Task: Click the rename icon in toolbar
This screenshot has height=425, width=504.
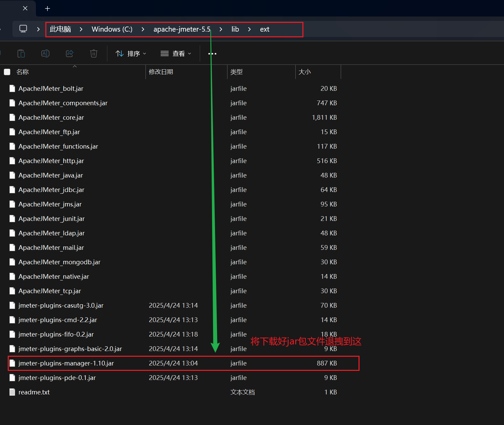Action: [x=45, y=53]
